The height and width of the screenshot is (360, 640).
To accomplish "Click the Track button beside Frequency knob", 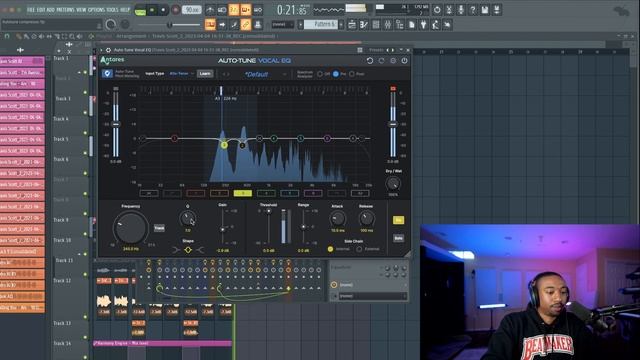I will point(159,228).
